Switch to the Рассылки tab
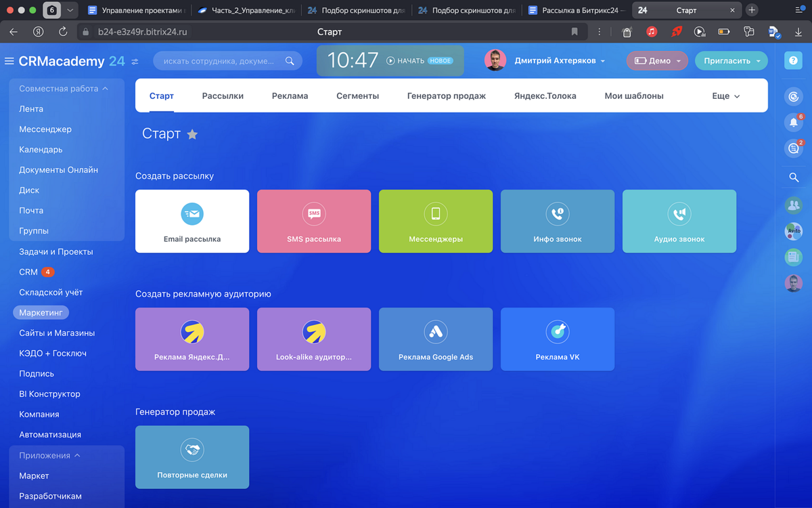Image resolution: width=812 pixels, height=508 pixels. [223, 96]
